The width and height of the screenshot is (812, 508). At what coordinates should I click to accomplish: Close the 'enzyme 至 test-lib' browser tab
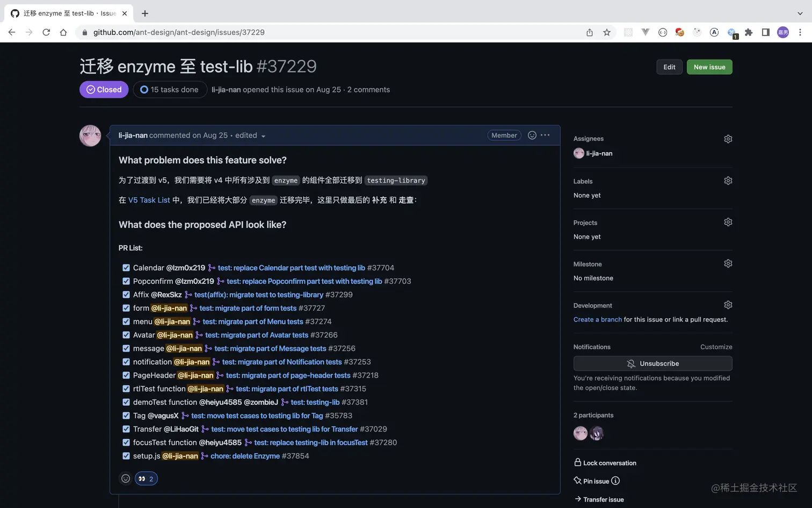125,13
